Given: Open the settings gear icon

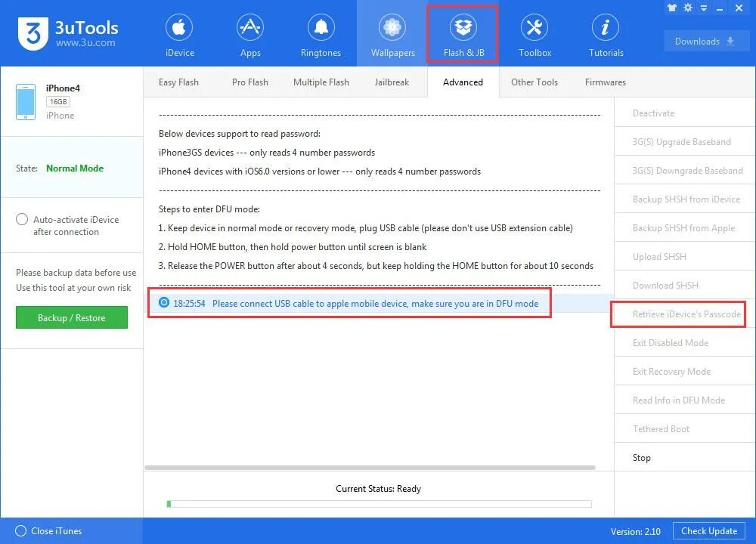Looking at the screenshot, I should pos(688,8).
